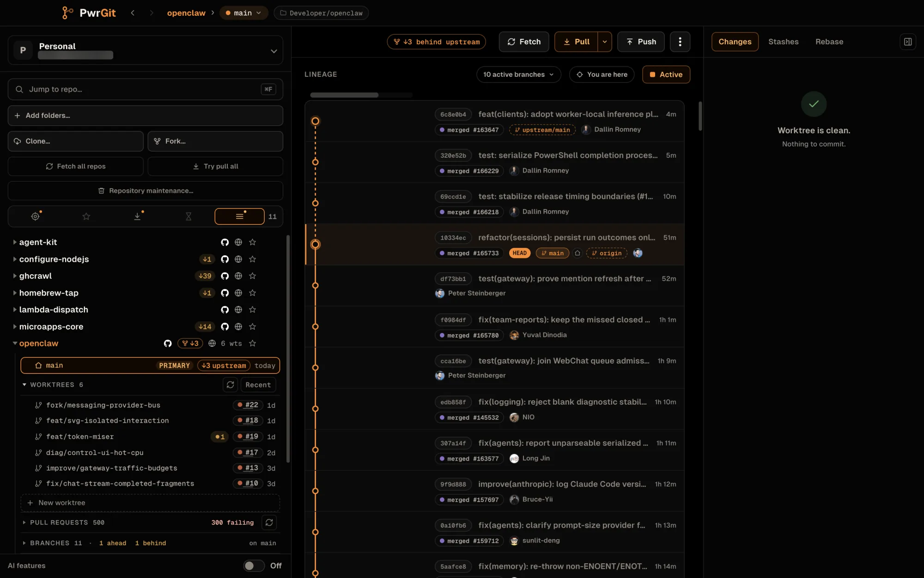Click the You are here button

(602, 74)
